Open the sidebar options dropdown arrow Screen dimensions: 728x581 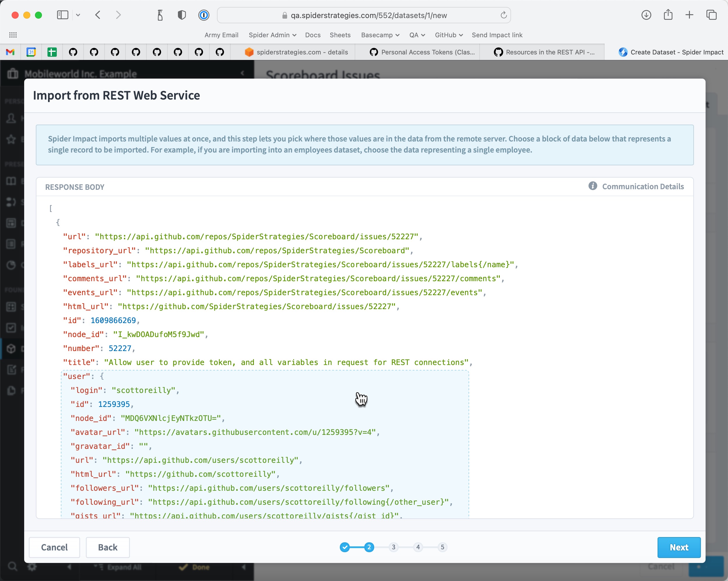(78, 15)
